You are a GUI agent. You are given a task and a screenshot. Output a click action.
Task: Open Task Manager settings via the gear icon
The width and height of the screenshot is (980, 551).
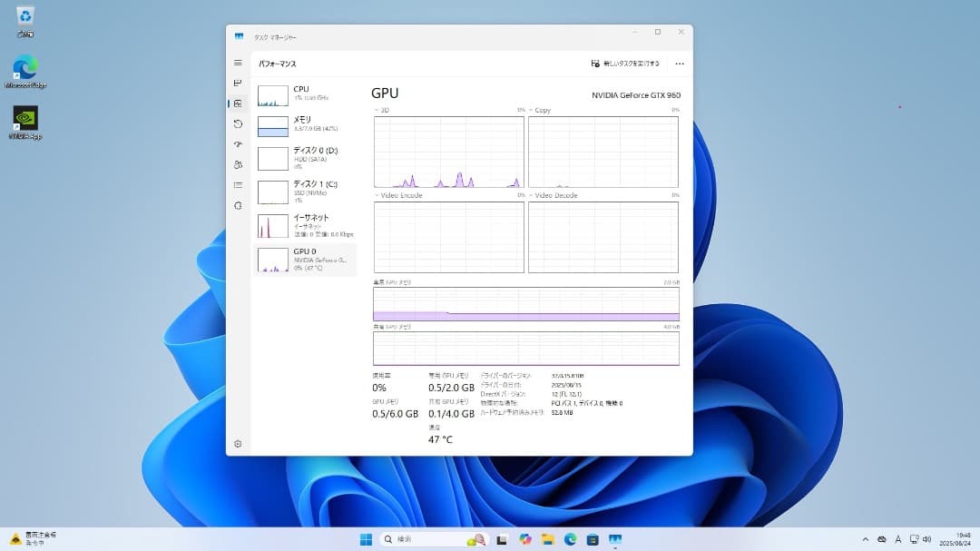(x=238, y=444)
